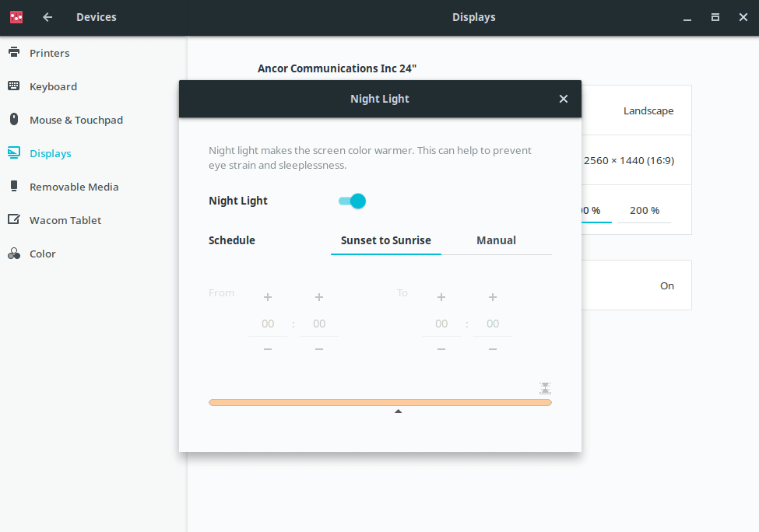The width and height of the screenshot is (759, 532).
Task: Click the Removable Media icon
Action: [x=14, y=187]
